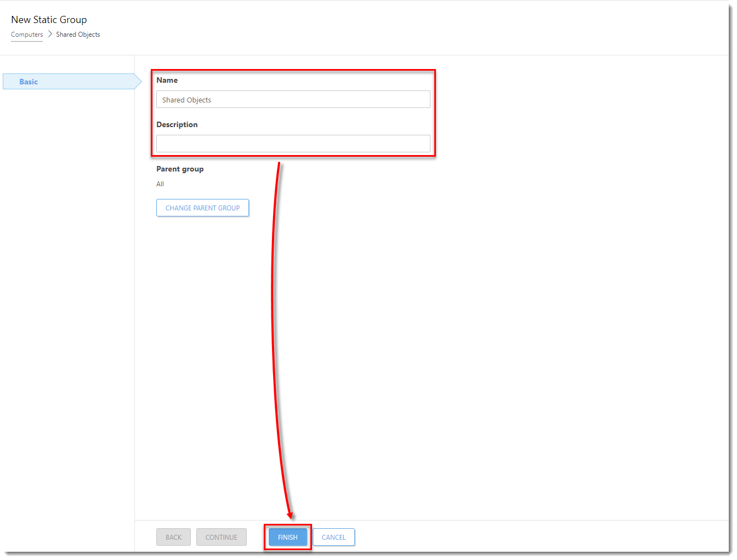The width and height of the screenshot is (737, 560).
Task: Click the New Static Group page heading
Action: (x=49, y=20)
